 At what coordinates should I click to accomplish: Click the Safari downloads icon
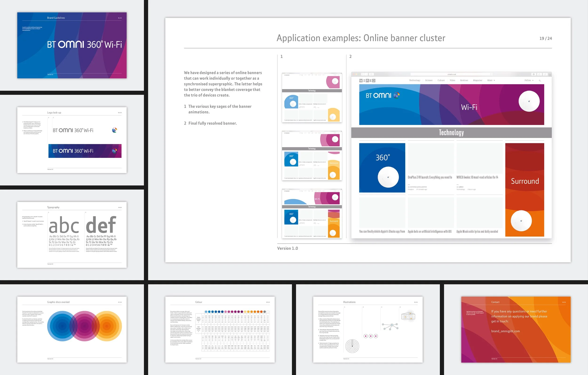(x=534, y=74)
